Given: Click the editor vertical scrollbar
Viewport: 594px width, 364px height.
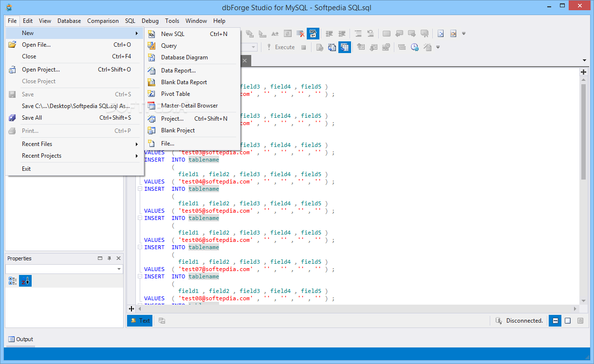Looking at the screenshot, I should [583, 131].
